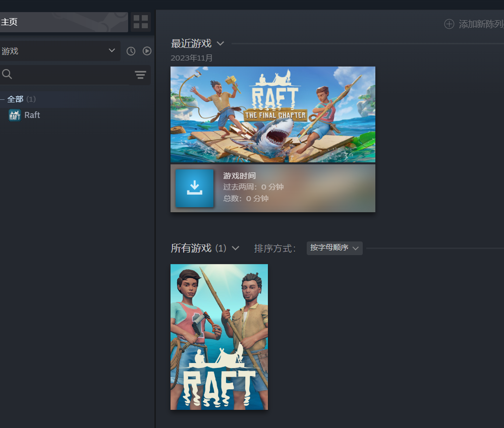Open the 所有游戏 shelf dropdown
Screen dimensions: 504x428
(236, 248)
